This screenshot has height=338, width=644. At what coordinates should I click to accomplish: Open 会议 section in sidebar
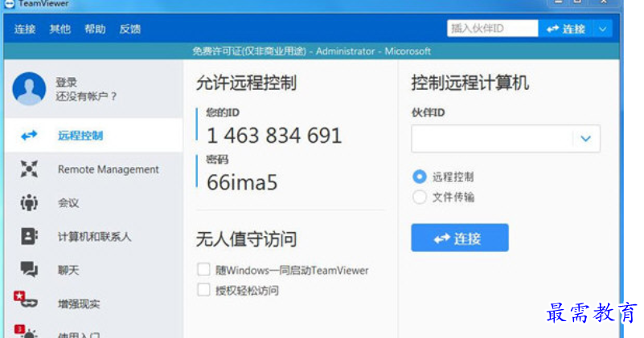pos(93,202)
